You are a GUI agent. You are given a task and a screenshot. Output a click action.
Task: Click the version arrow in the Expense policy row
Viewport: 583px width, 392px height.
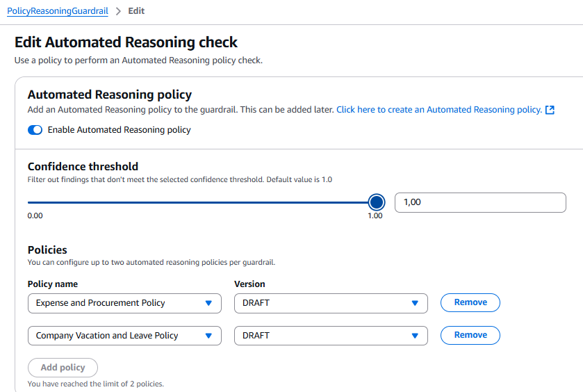415,303
